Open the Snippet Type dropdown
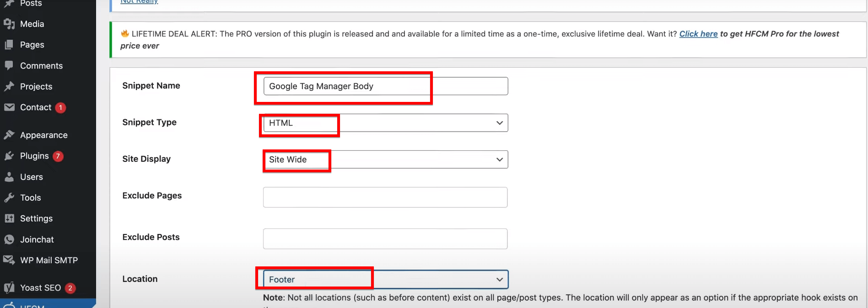The image size is (868, 308). tap(385, 123)
